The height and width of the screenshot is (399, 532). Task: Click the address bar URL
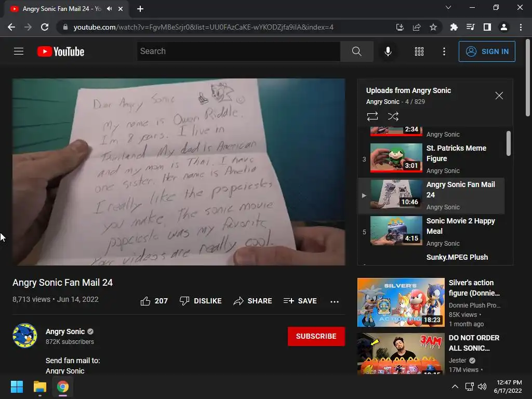[x=203, y=27]
